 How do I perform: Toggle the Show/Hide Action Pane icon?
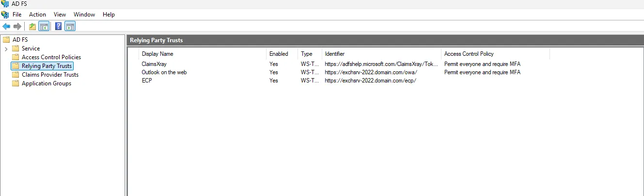(70, 26)
